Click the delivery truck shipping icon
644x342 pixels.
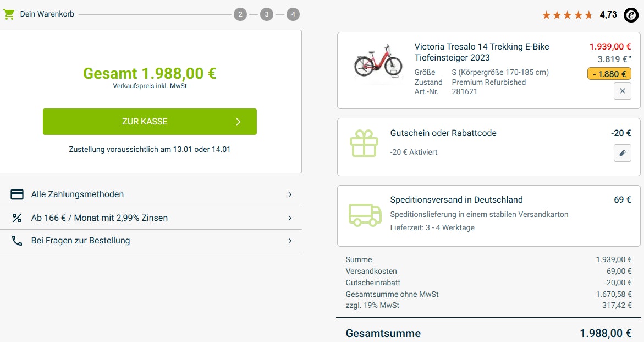(365, 215)
